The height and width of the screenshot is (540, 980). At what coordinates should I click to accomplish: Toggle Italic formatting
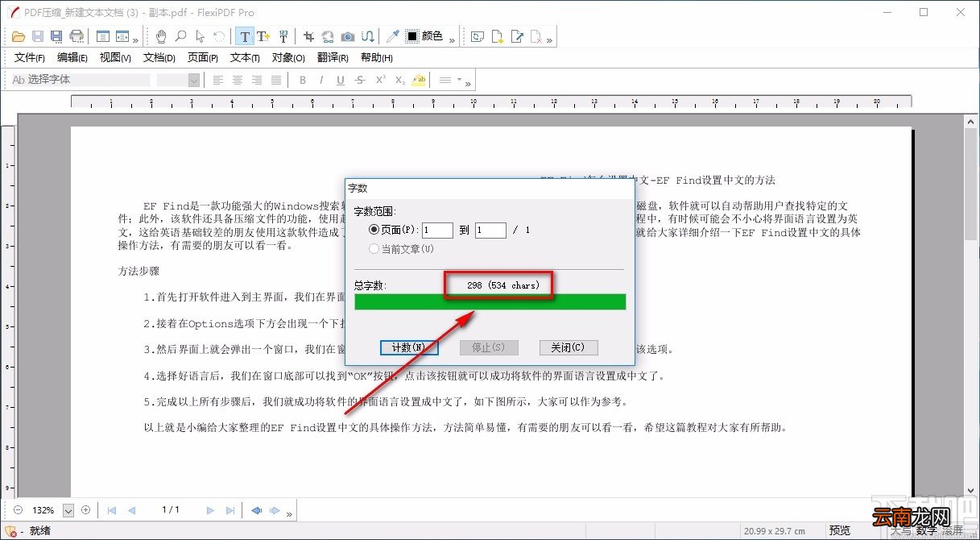321,80
